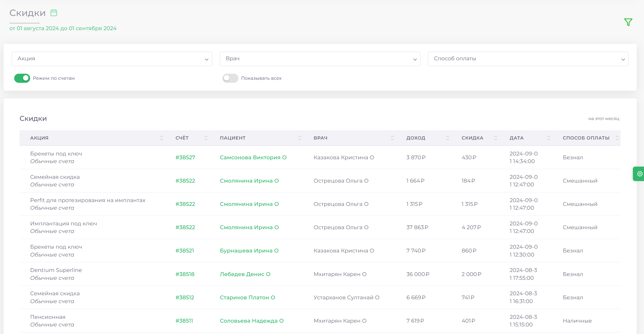This screenshot has width=644, height=334.
Task: Open patient Самсонова Виктория О
Action: tap(253, 158)
